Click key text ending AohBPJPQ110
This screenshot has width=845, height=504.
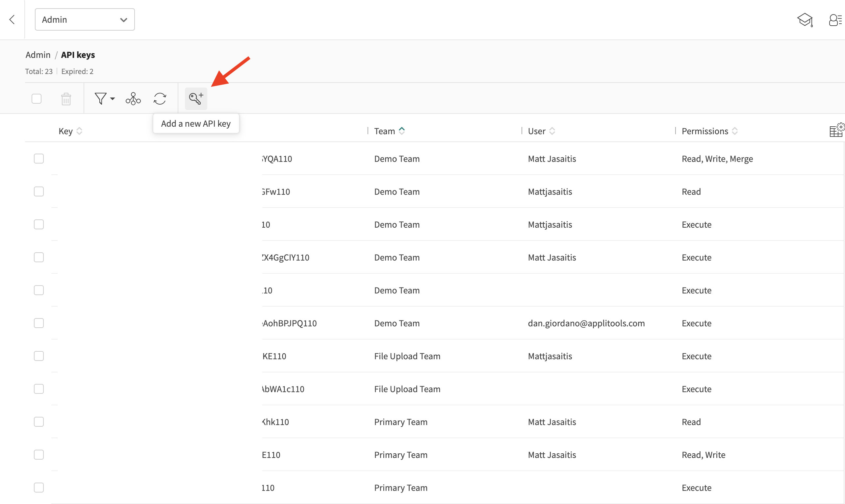click(289, 323)
